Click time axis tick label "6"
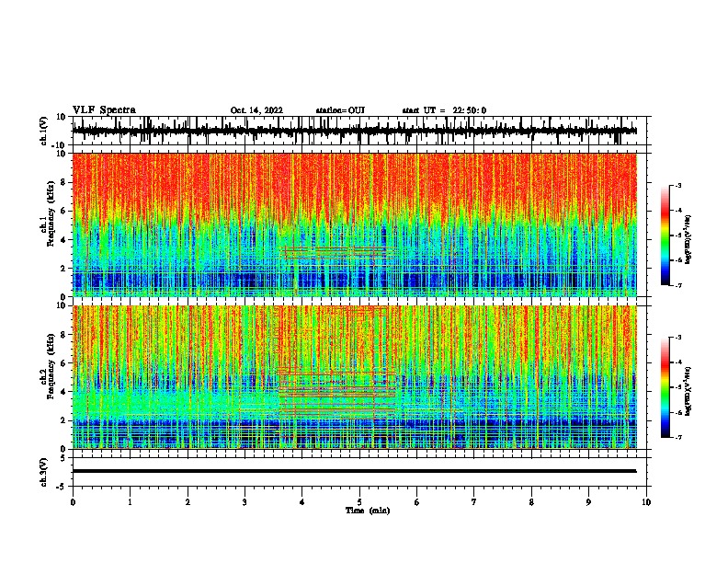Viewport: 728px width, 563px height. click(x=417, y=502)
